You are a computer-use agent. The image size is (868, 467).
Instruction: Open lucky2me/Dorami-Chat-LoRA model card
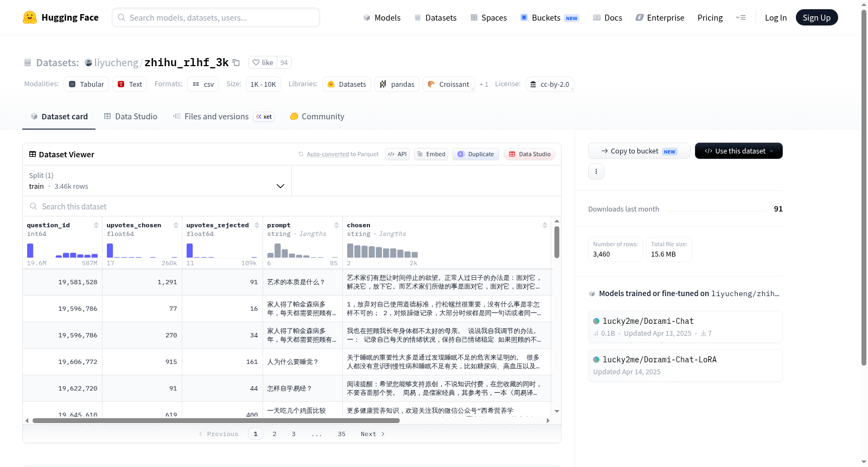(685, 366)
